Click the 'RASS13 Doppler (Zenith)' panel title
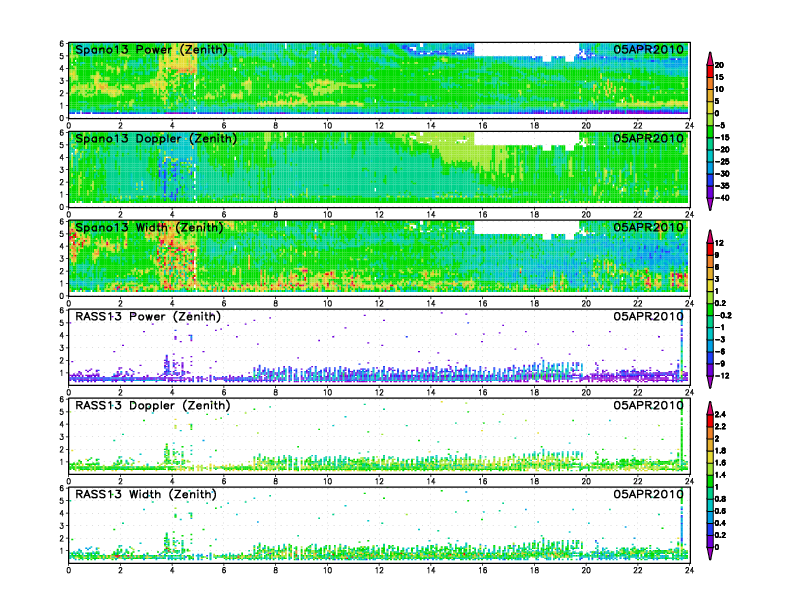This screenshot has width=792, height=612. click(x=153, y=405)
